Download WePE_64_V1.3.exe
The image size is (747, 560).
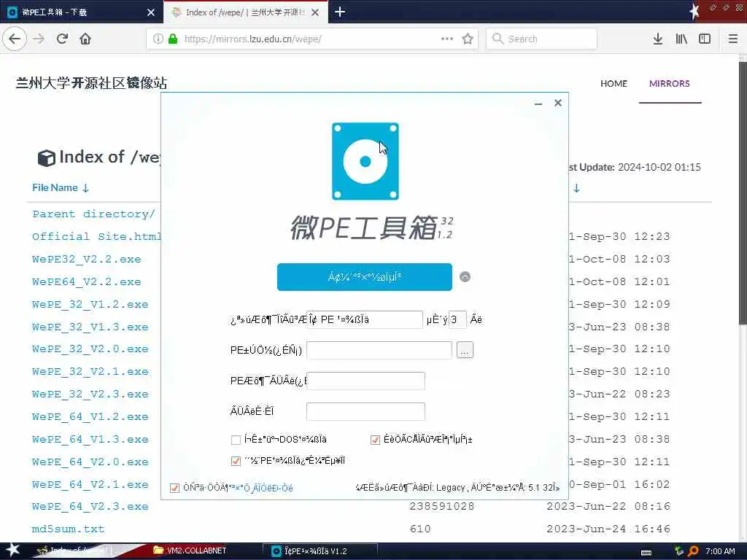click(x=90, y=439)
